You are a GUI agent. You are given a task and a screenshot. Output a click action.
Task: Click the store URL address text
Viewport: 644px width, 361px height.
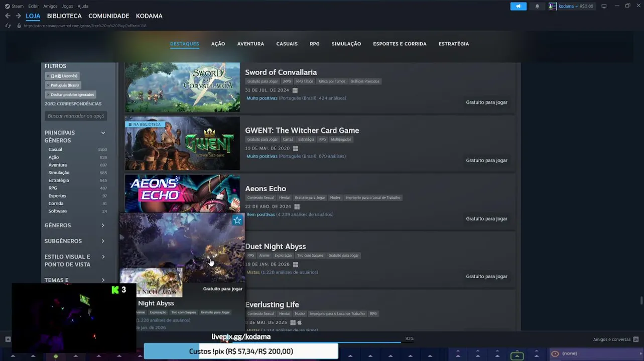(x=85, y=26)
